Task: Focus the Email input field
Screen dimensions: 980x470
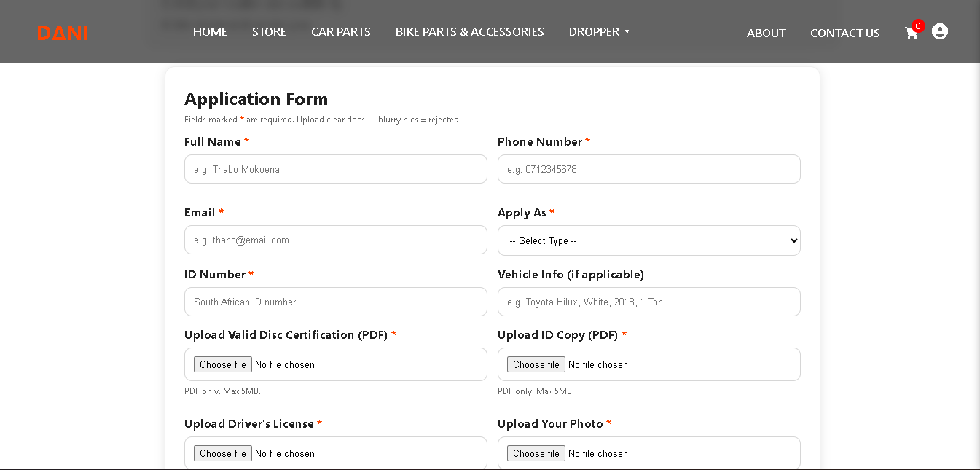Action: pyautogui.click(x=336, y=240)
